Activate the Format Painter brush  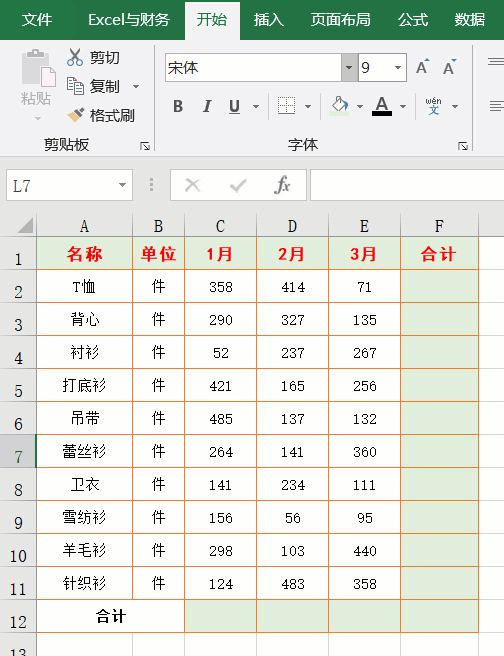pos(76,115)
